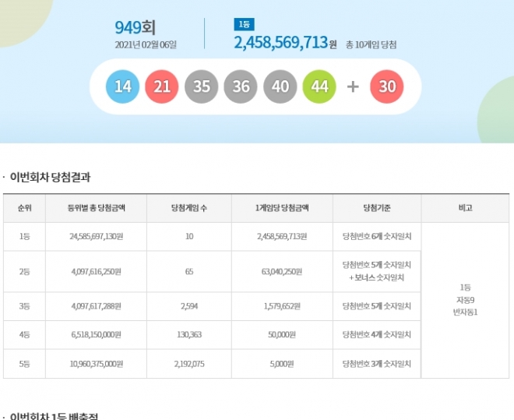Select the 2등 row rank cell
Image resolution: width=514 pixels, height=420 pixels.
[x=24, y=271]
